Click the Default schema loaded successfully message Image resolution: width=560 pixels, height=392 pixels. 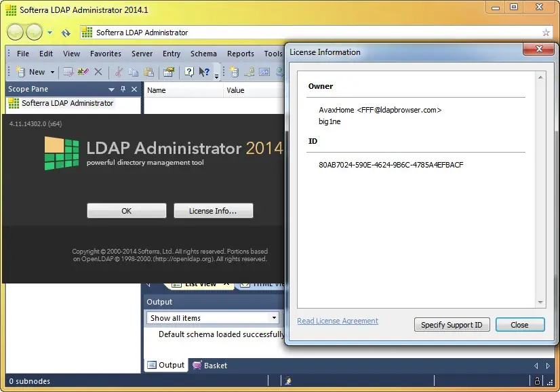tap(222, 334)
